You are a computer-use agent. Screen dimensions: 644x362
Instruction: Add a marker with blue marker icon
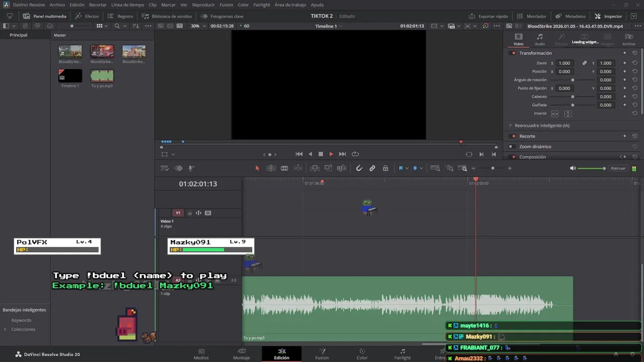click(x=415, y=168)
